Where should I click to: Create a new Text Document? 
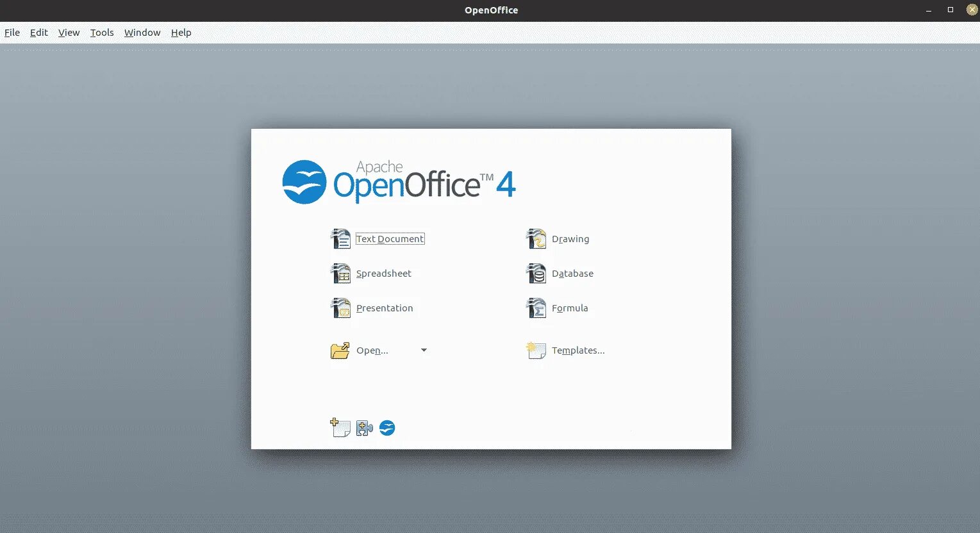click(390, 239)
